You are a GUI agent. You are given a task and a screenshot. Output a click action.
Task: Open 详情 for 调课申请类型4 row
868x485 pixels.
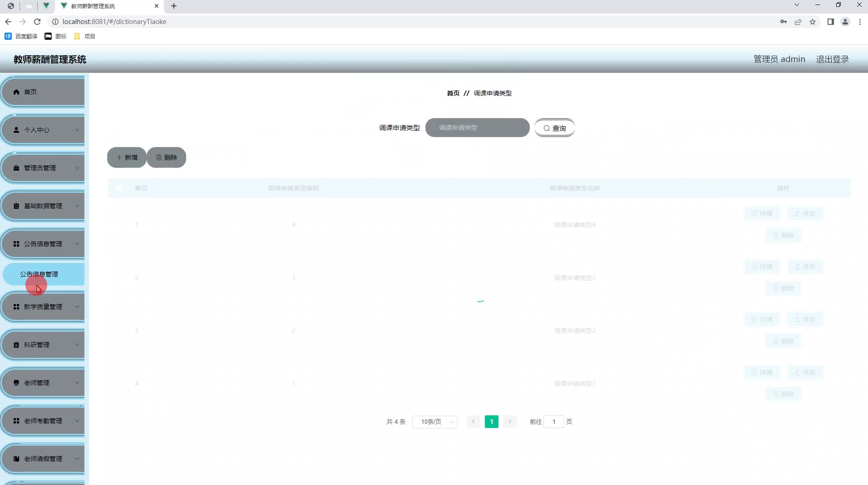tap(762, 214)
